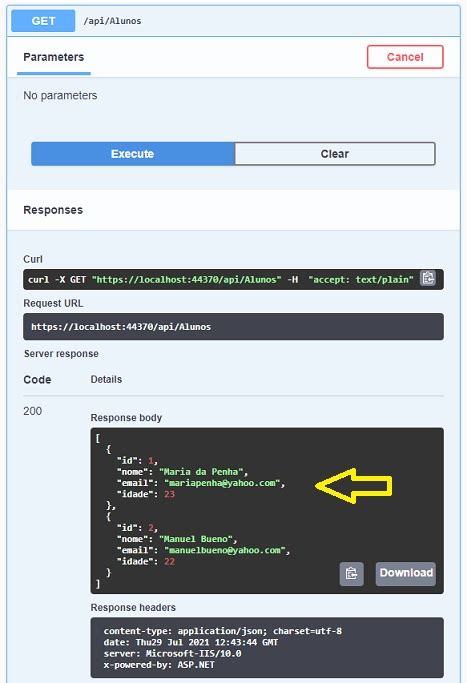Image resolution: width=467 pixels, height=683 pixels.
Task: Click the idade value 23
Action: click(169, 494)
